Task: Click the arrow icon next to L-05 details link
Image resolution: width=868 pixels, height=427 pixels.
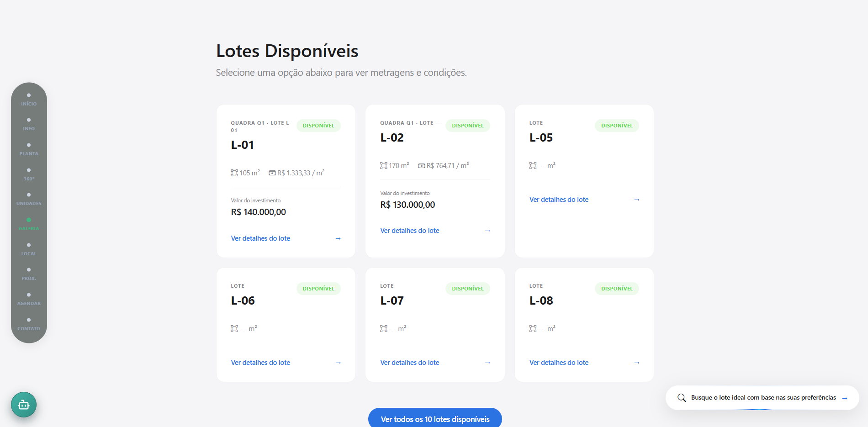Action: pos(636,200)
